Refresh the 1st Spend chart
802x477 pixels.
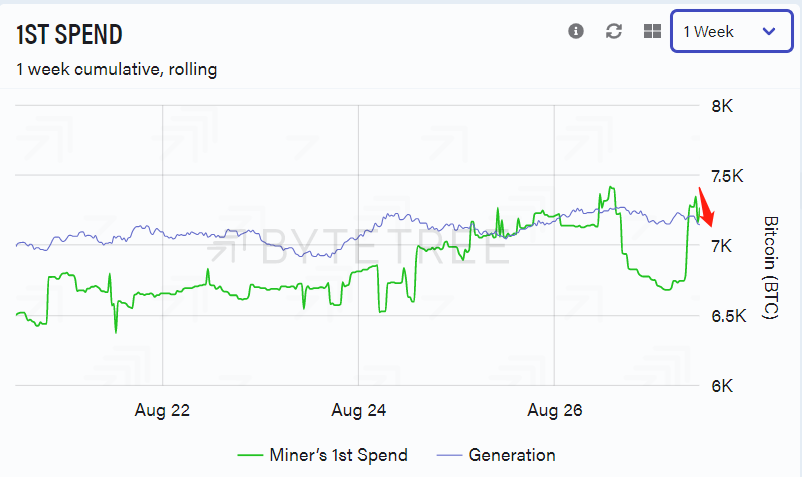(x=614, y=31)
